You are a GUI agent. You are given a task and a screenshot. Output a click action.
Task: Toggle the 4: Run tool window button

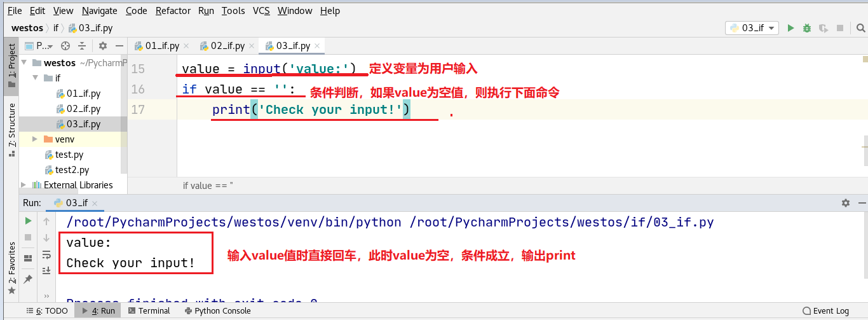point(97,311)
